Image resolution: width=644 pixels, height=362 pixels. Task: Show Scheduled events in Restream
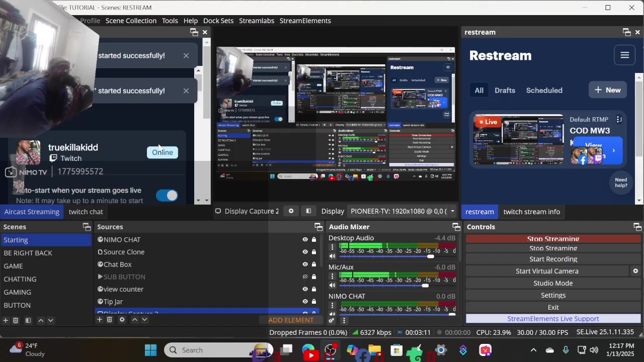544,90
